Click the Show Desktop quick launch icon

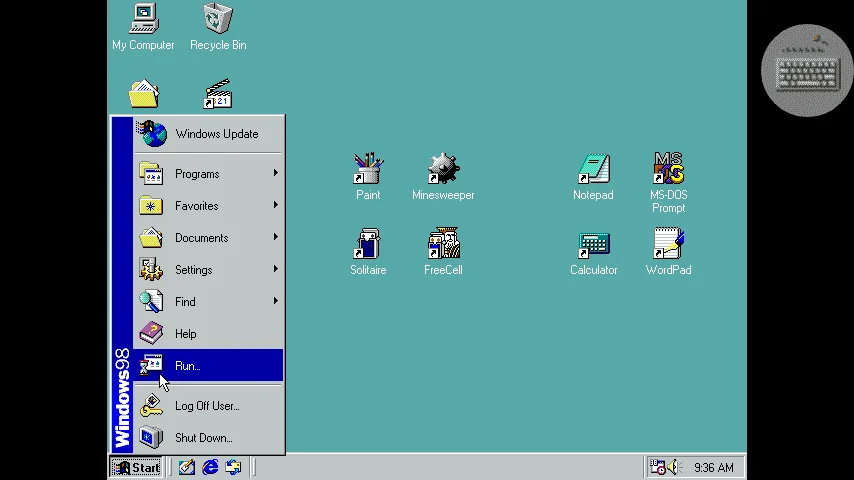[x=187, y=467]
